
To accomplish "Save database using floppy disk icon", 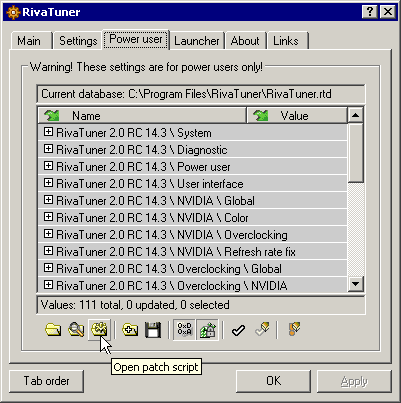I will coord(153,330).
